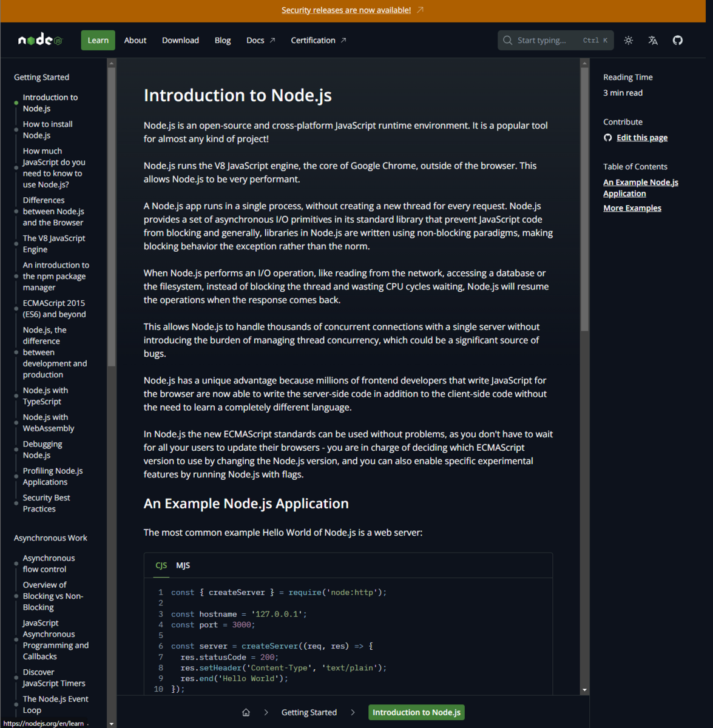Click More Examples in Table of Contents

[632, 207]
